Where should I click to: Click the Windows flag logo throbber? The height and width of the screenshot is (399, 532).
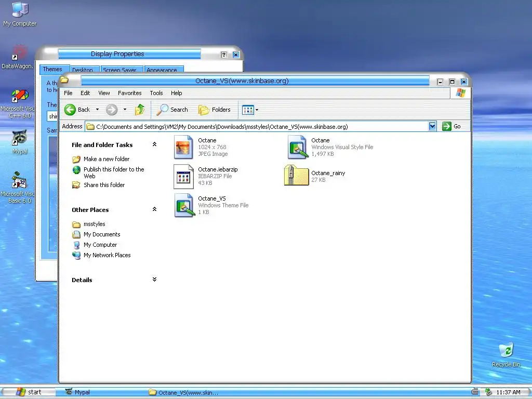coord(460,93)
